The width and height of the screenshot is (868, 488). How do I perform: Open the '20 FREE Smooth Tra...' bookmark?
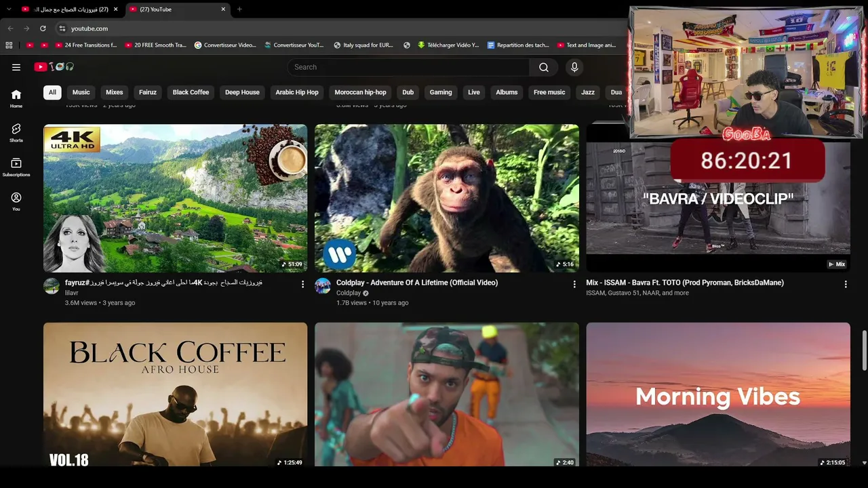(x=155, y=45)
